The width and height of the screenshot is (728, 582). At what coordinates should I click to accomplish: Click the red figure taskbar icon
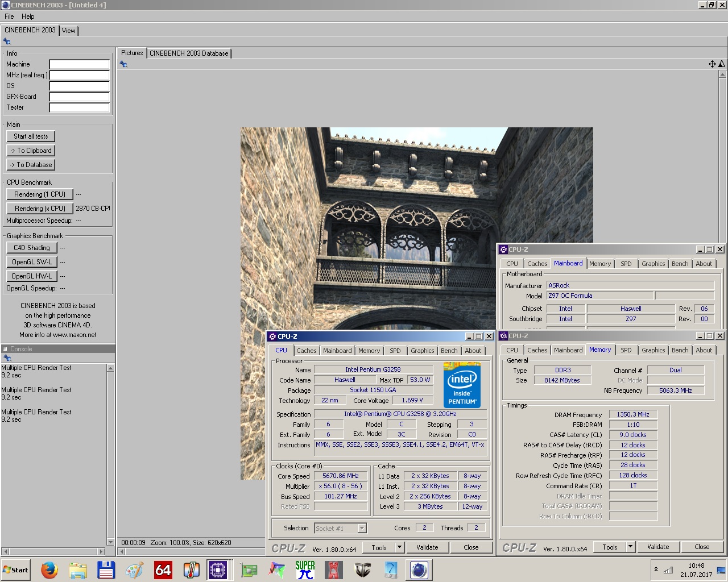[334, 569]
